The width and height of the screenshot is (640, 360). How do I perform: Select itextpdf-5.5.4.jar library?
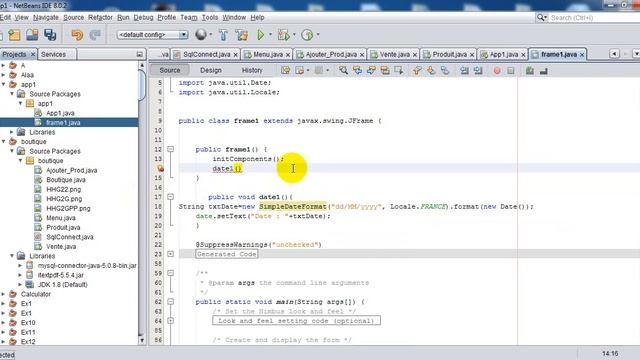(61, 275)
